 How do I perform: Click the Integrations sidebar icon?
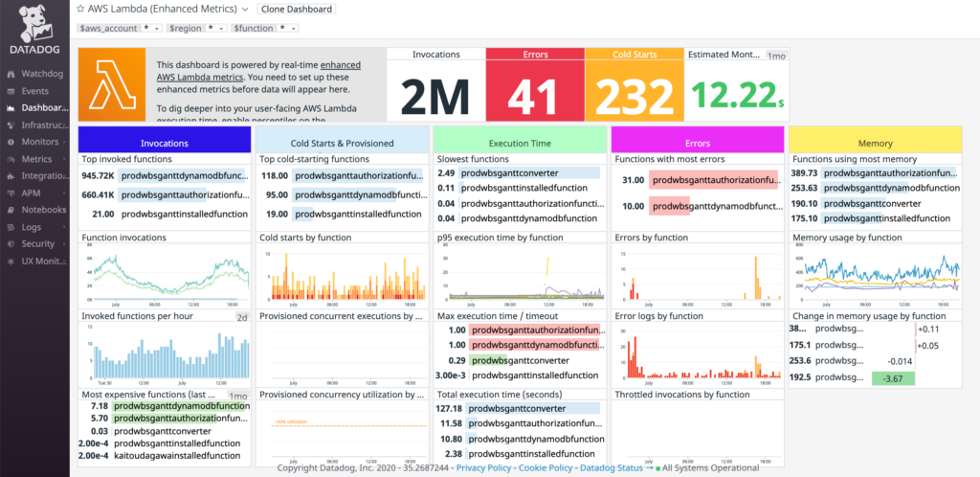tap(11, 175)
